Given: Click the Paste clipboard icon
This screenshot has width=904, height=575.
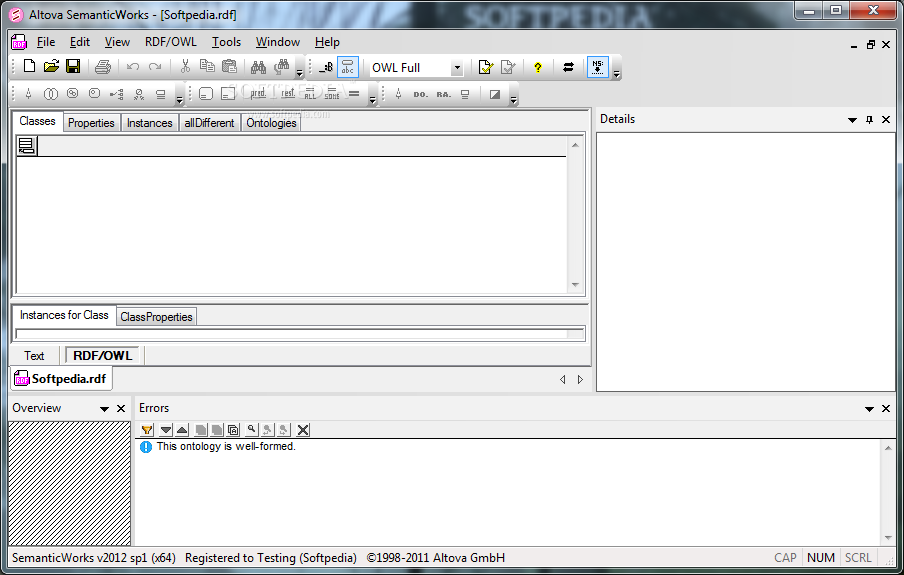Looking at the screenshot, I should pos(229,66).
